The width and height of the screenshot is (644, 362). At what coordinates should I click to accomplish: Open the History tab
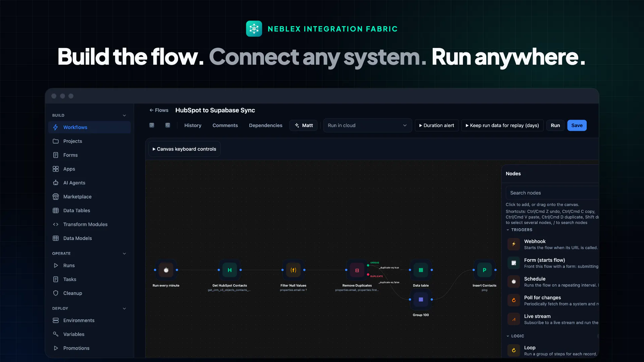point(193,125)
